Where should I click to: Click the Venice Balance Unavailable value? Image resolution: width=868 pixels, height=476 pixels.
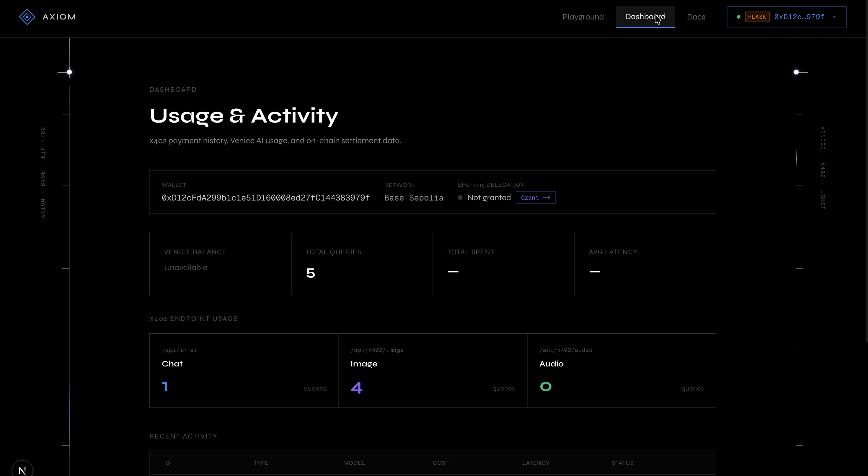click(186, 267)
